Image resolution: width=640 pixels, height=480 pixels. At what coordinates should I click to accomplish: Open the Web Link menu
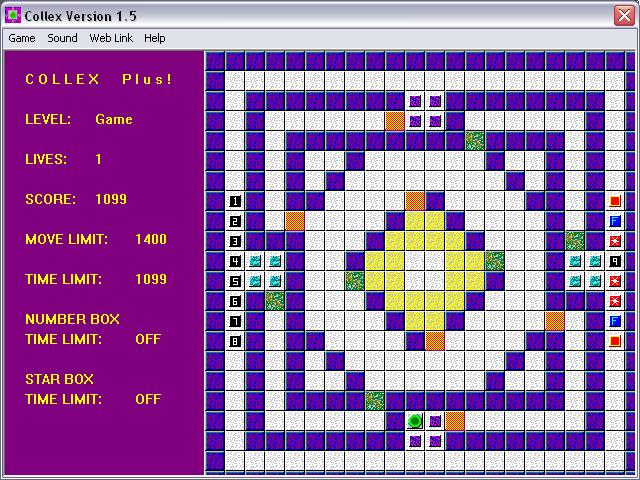111,38
